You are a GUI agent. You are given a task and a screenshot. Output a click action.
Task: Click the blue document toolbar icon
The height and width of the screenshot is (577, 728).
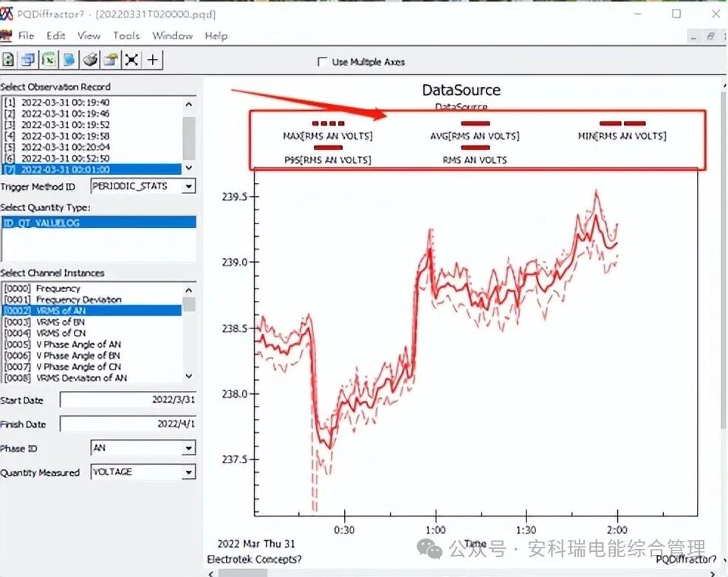(x=69, y=60)
